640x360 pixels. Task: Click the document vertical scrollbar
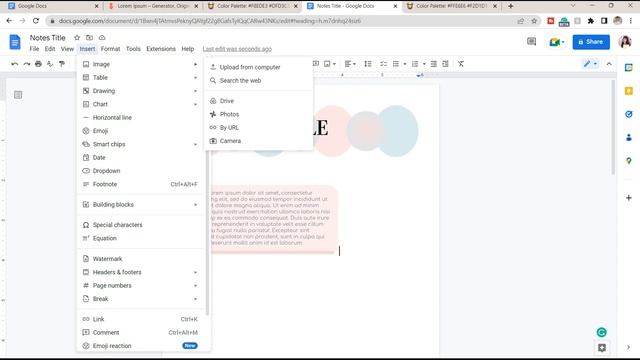coord(613,127)
